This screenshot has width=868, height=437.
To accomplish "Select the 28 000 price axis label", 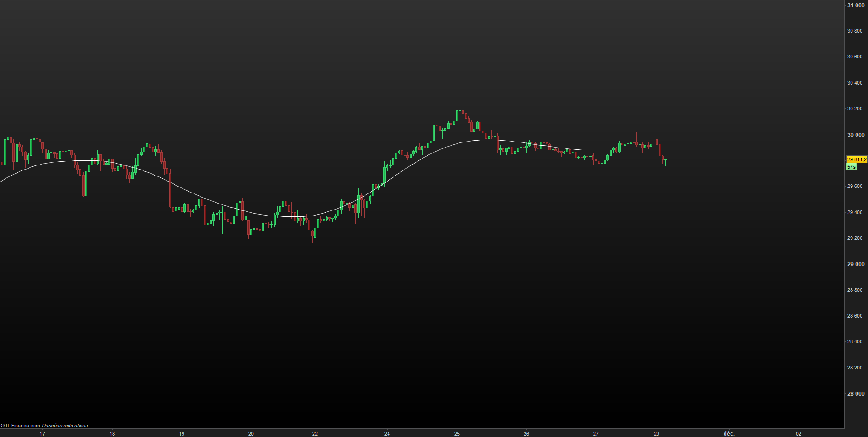I will pos(856,394).
